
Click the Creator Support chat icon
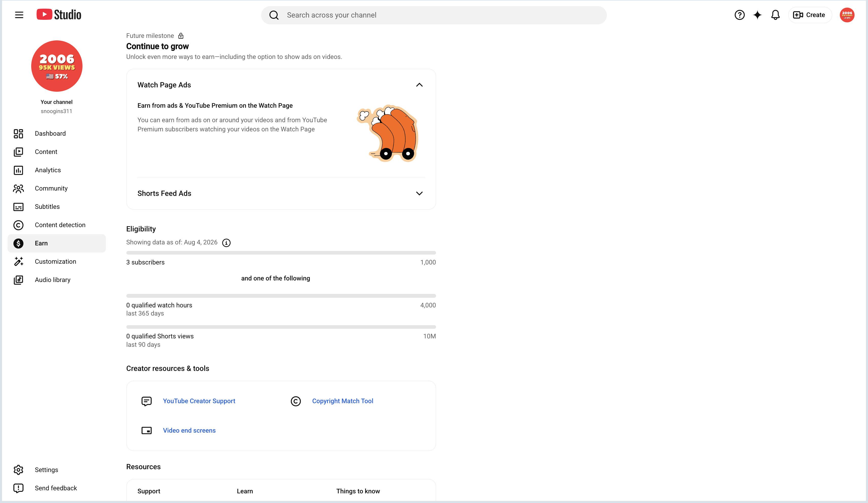pos(146,401)
